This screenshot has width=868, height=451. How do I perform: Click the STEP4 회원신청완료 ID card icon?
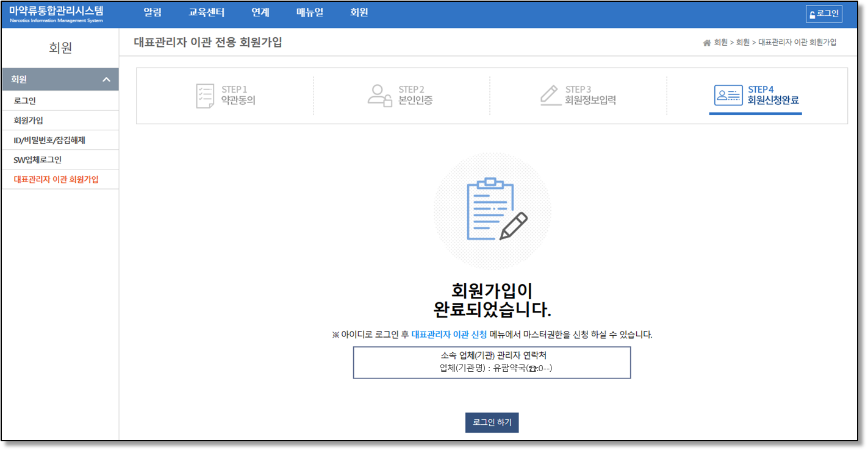pos(728,96)
